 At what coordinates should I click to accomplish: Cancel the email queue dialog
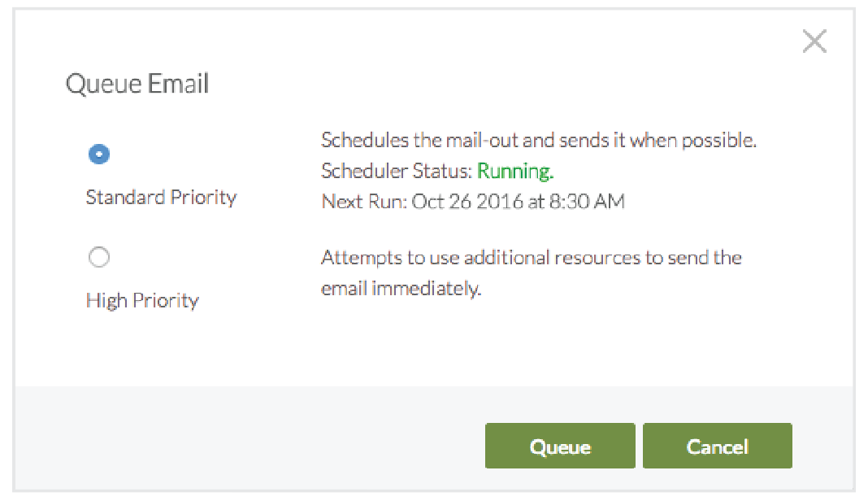717,447
